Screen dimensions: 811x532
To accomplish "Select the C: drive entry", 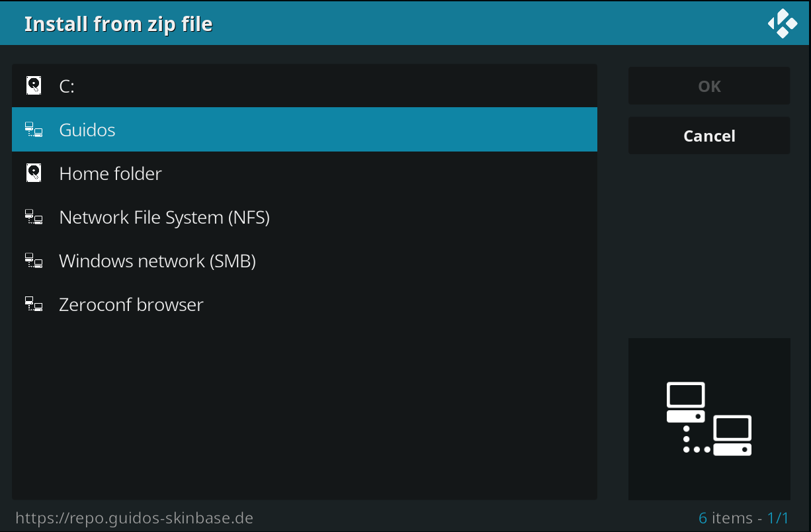I will [304, 86].
